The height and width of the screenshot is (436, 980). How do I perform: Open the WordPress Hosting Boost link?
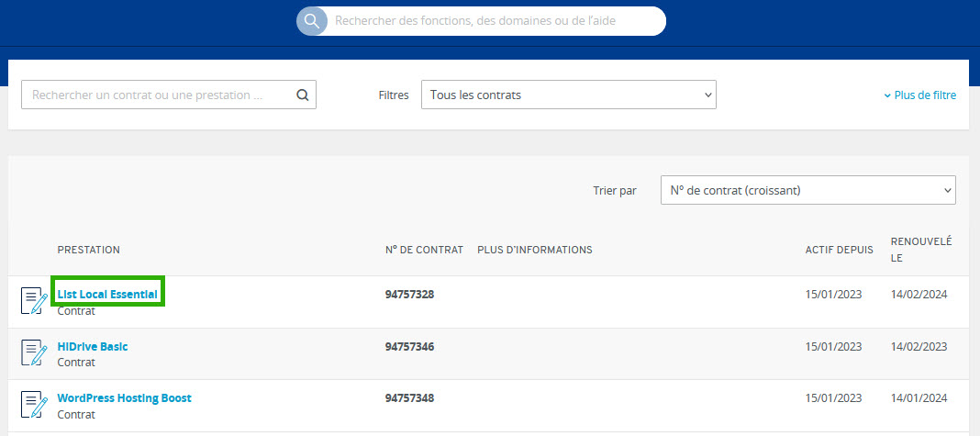(x=125, y=397)
